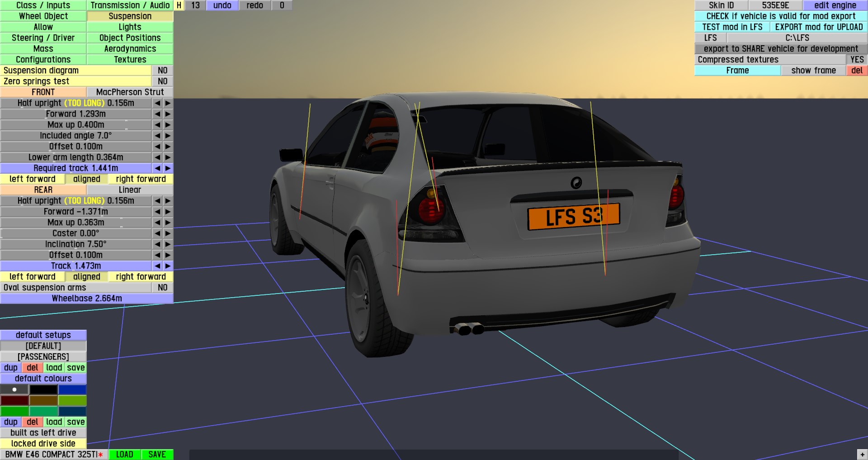The height and width of the screenshot is (460, 868).
Task: Decrease Included angle 7.0° value
Action: point(157,136)
